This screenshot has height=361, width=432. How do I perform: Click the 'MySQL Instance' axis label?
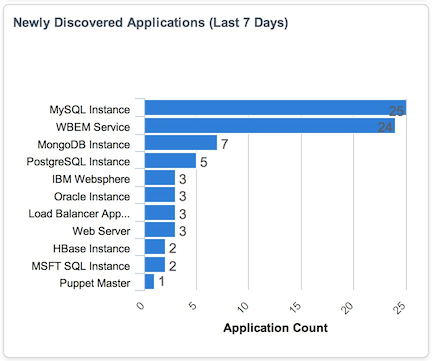point(90,110)
